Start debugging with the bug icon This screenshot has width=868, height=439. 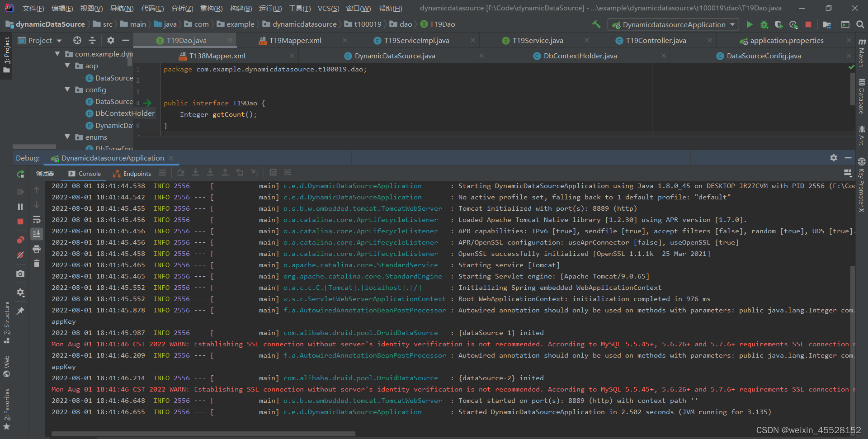click(x=764, y=24)
